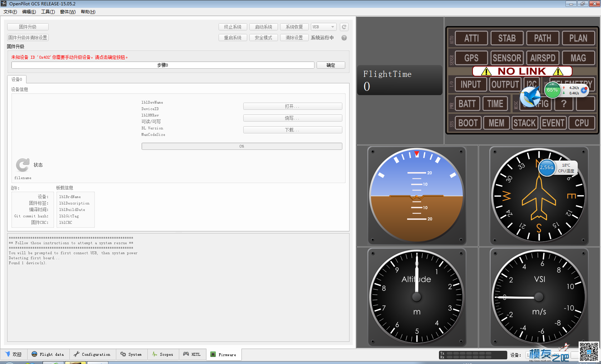Switch to the Firmware tab
Viewport: 601px width, 364px height.
224,354
